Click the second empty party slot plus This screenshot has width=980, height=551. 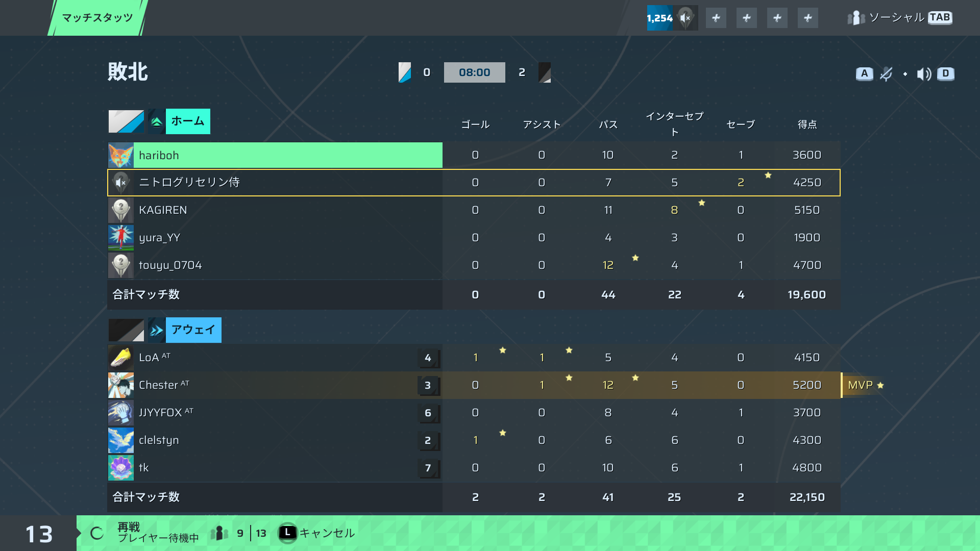[747, 18]
